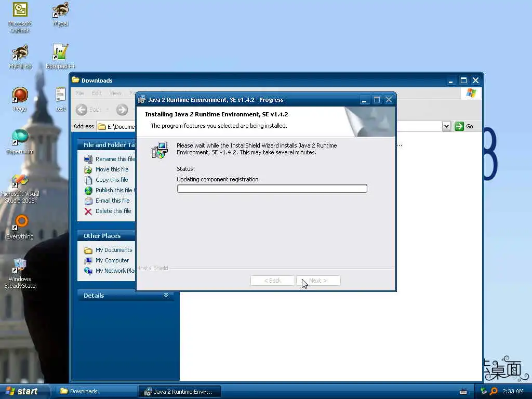Switch to Java 2 Runtime taskbar button
Viewport: 532px width, 399px height.
(179, 392)
